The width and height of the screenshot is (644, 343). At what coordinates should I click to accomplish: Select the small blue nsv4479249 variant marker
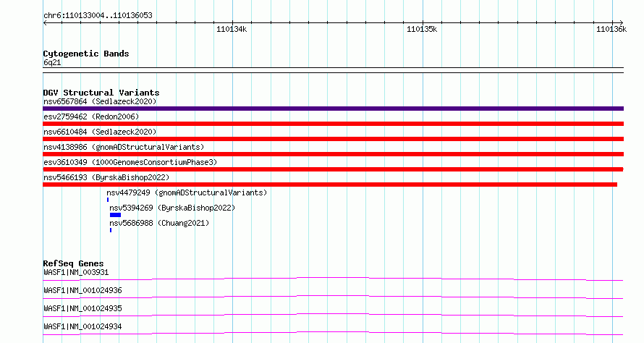pos(108,200)
